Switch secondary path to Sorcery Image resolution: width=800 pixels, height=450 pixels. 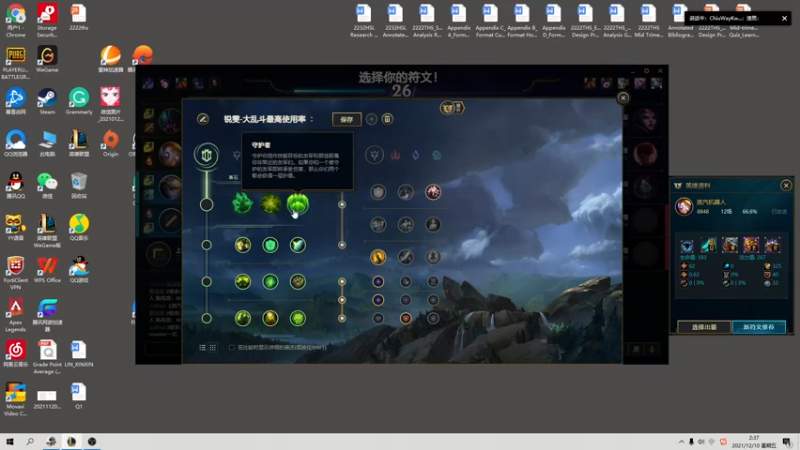point(416,155)
